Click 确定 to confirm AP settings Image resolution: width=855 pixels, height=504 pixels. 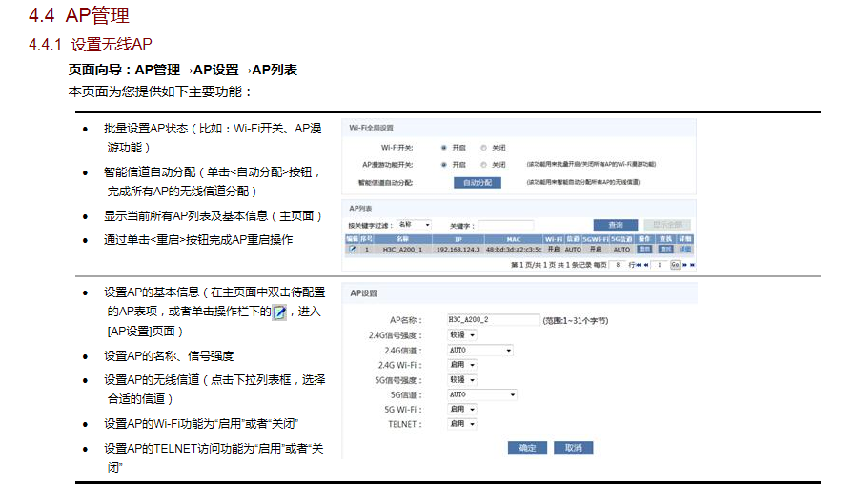(x=527, y=448)
